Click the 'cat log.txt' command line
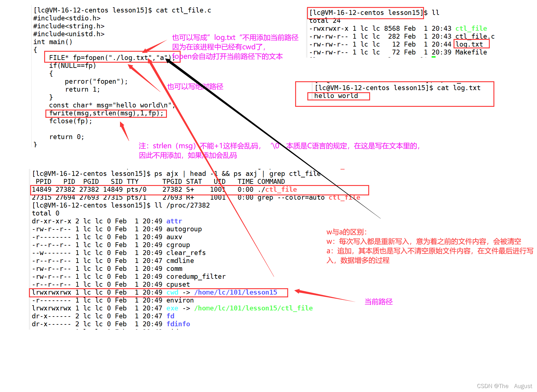Screen dimensions: 537x392 (397, 88)
